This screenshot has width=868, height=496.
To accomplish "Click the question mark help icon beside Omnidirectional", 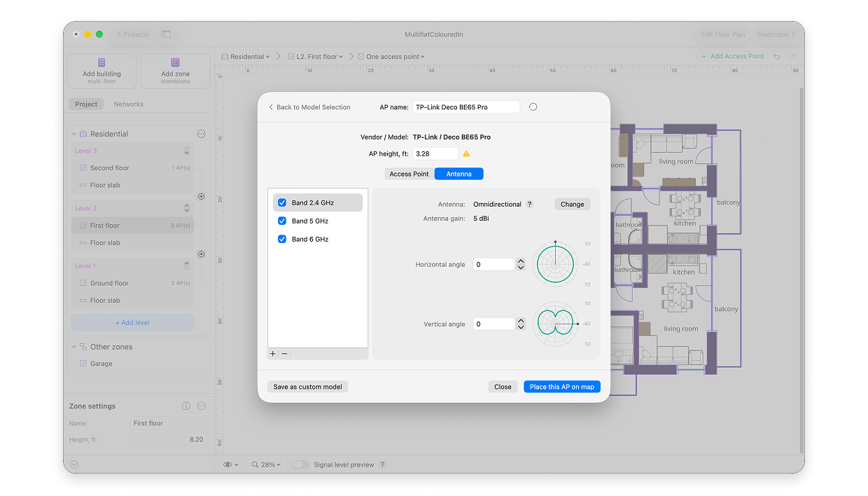I will coord(529,205).
